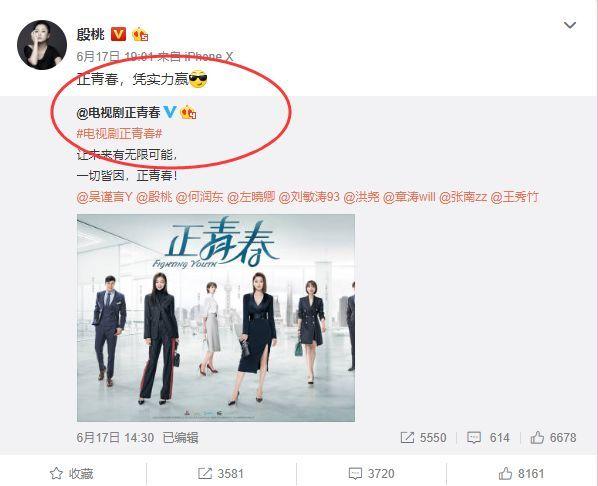Open comments via the bottom 3720 button
Screen dimensions: 598x486
click(x=371, y=473)
